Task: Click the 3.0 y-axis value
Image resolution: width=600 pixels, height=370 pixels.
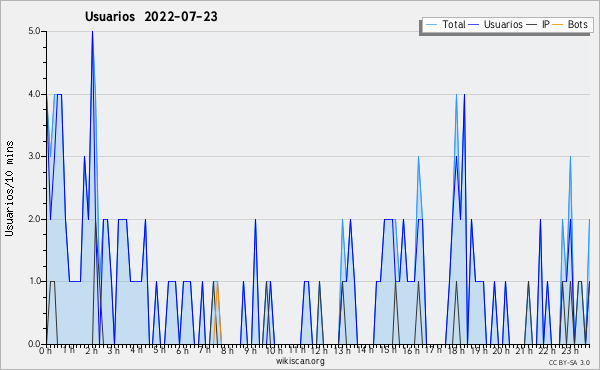Action: tap(34, 156)
